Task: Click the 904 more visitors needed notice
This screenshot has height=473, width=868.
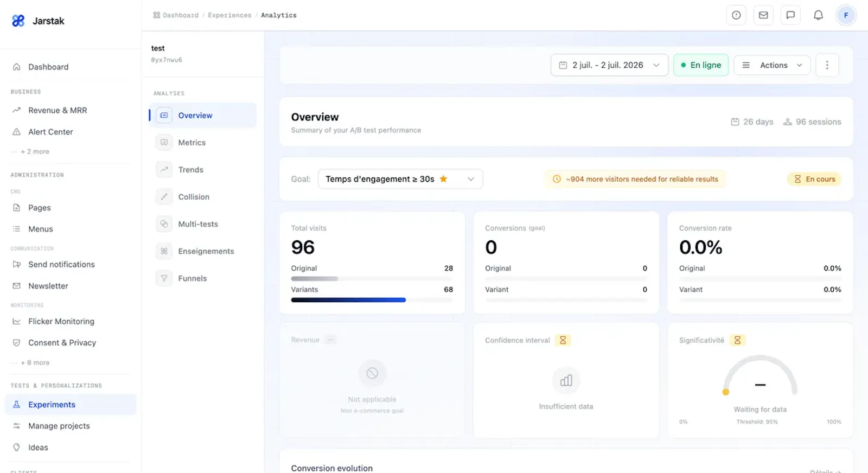Action: [x=635, y=179]
